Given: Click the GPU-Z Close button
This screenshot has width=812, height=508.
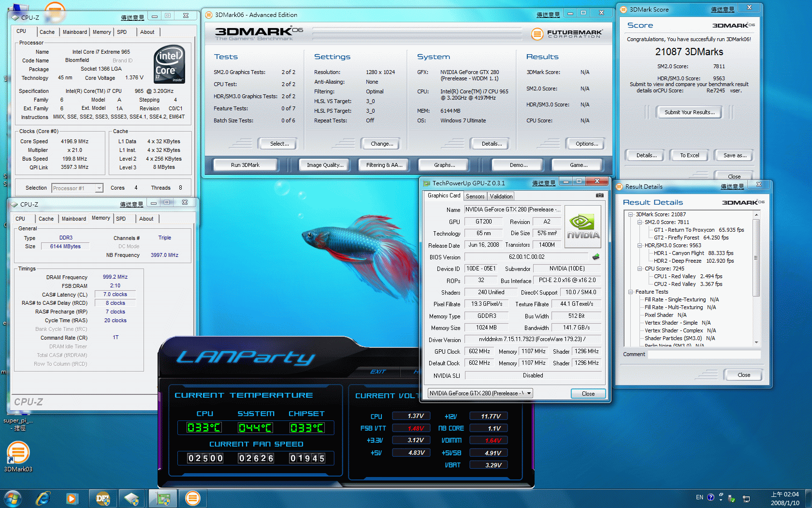Looking at the screenshot, I should (x=588, y=394).
